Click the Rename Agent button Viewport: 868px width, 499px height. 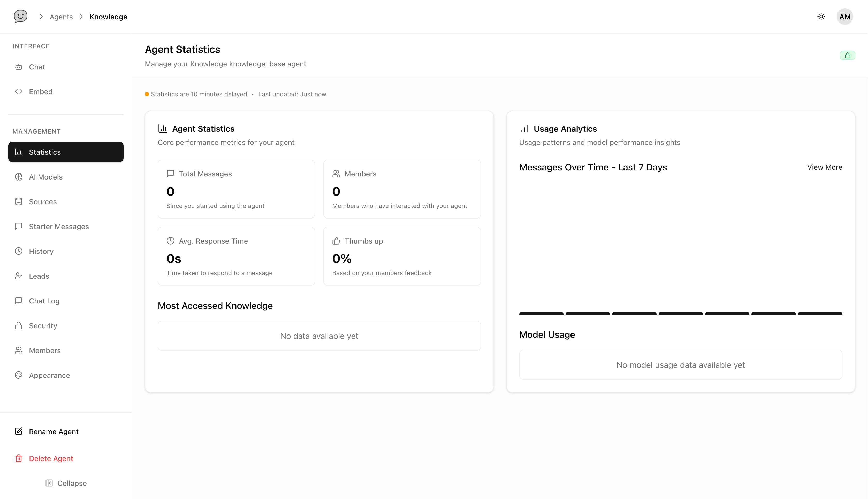(x=54, y=432)
